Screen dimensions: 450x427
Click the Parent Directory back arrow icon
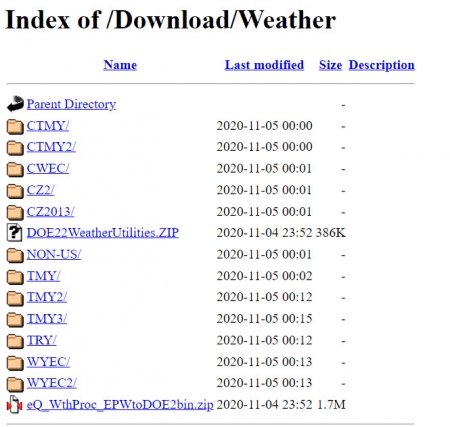click(15, 104)
